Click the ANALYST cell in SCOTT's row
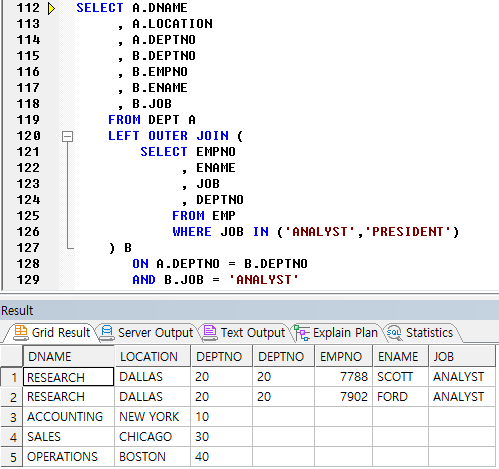Image resolution: width=499 pixels, height=469 pixels. coord(462,377)
